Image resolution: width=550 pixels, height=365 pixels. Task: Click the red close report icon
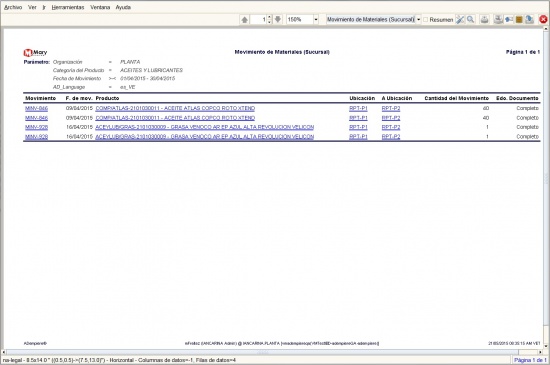[x=543, y=20]
